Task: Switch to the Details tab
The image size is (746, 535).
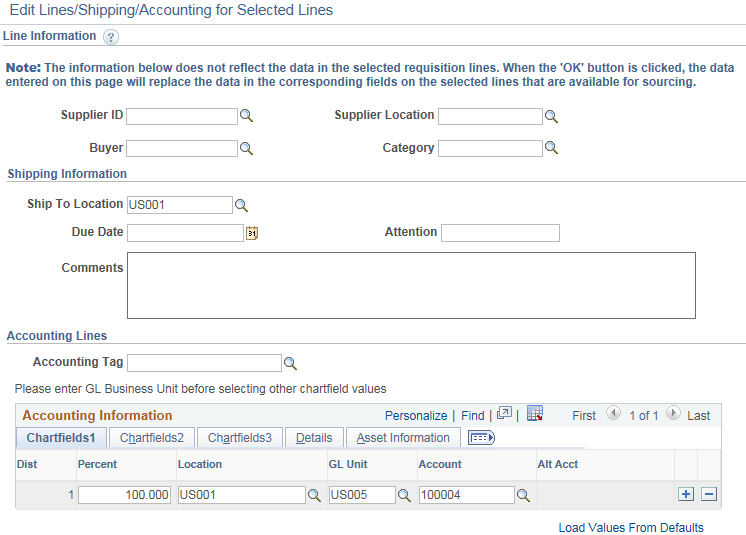Action: pos(314,438)
